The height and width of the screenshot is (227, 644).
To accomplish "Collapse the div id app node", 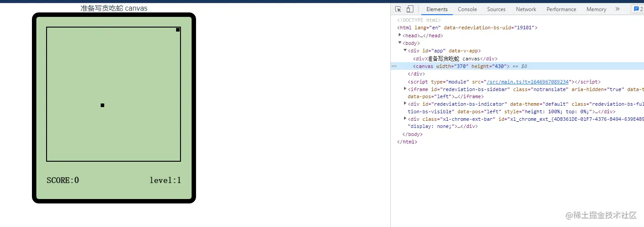I will [405, 51].
